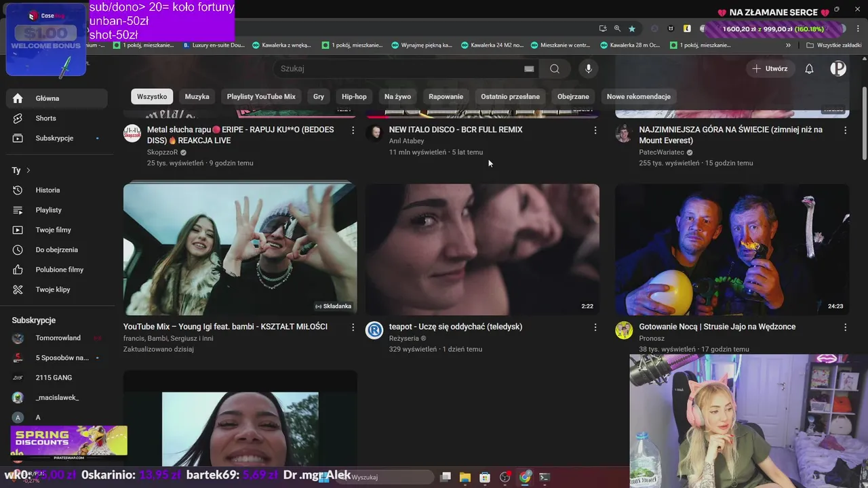The image size is (868, 488).
Task: Click the Utwórz create button
Action: 770,68
